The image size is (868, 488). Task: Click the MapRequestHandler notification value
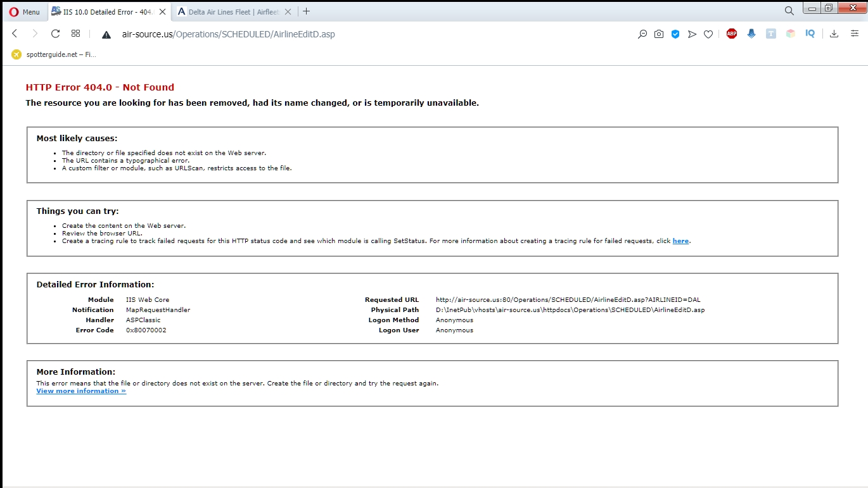pyautogui.click(x=158, y=310)
